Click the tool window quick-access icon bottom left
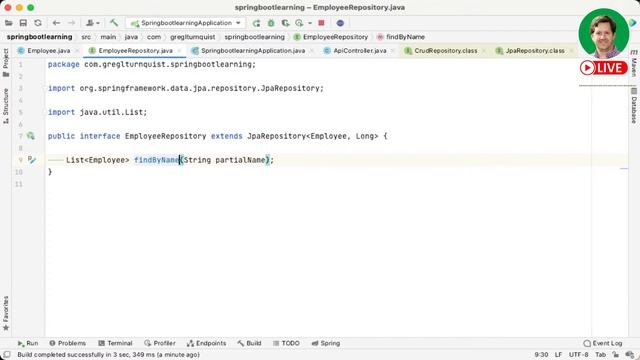 tap(7, 355)
